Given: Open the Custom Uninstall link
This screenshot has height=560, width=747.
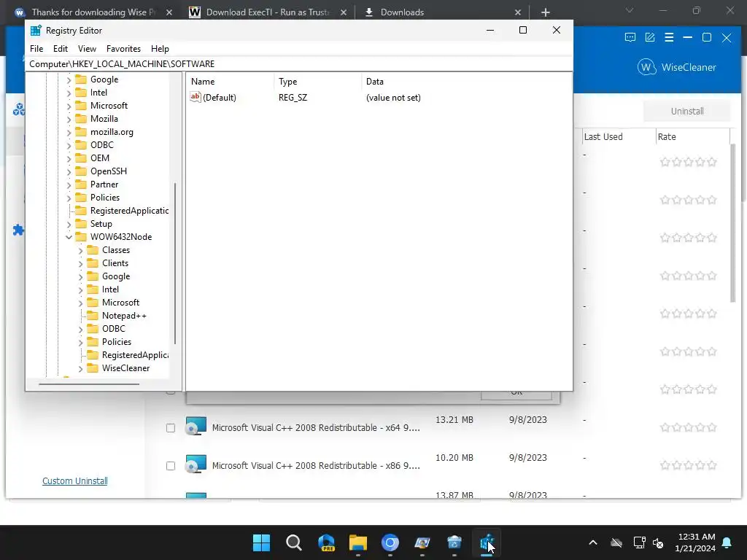Looking at the screenshot, I should 75,481.
